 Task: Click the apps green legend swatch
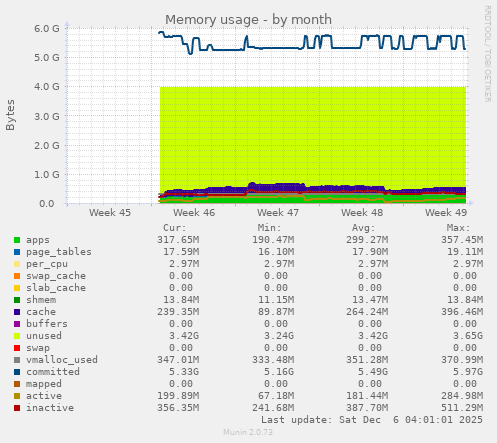click(17, 240)
